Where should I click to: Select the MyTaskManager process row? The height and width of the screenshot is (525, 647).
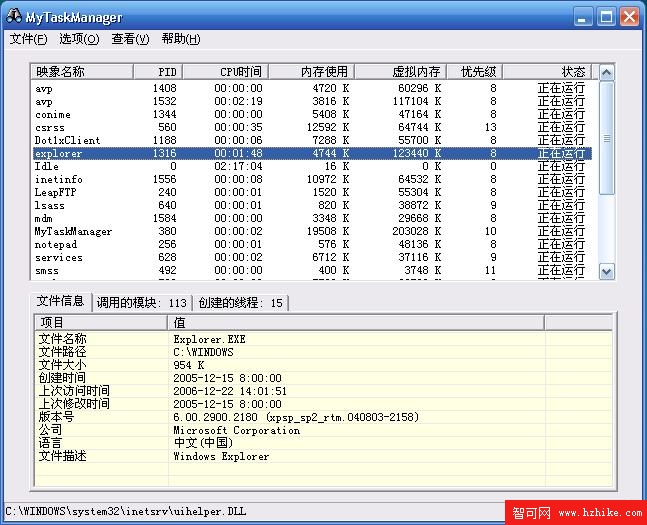[x=312, y=231]
